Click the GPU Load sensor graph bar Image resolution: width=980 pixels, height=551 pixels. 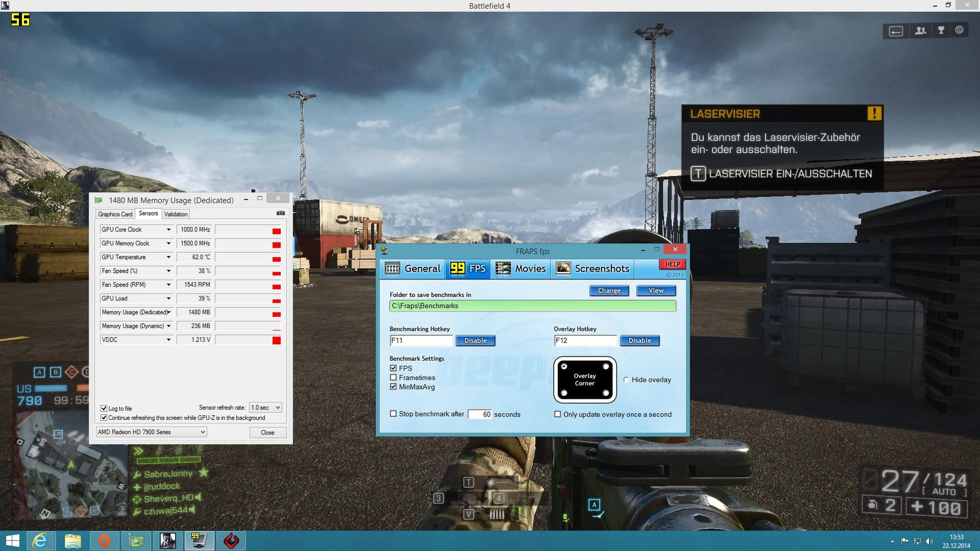(248, 299)
